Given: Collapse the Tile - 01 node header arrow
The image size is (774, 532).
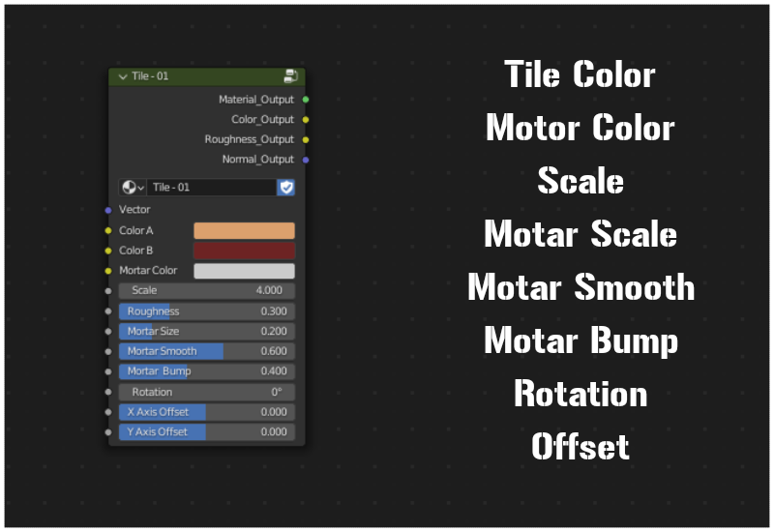Looking at the screenshot, I should pos(123,76).
